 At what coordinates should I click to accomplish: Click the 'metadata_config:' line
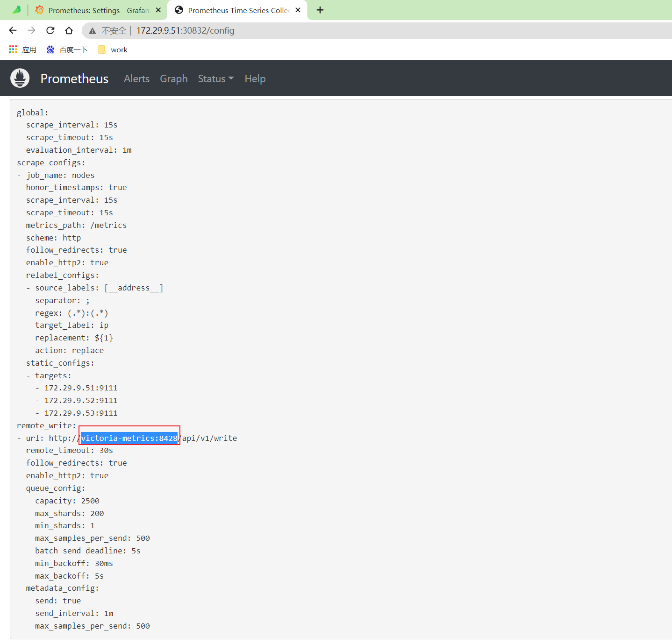click(x=63, y=588)
